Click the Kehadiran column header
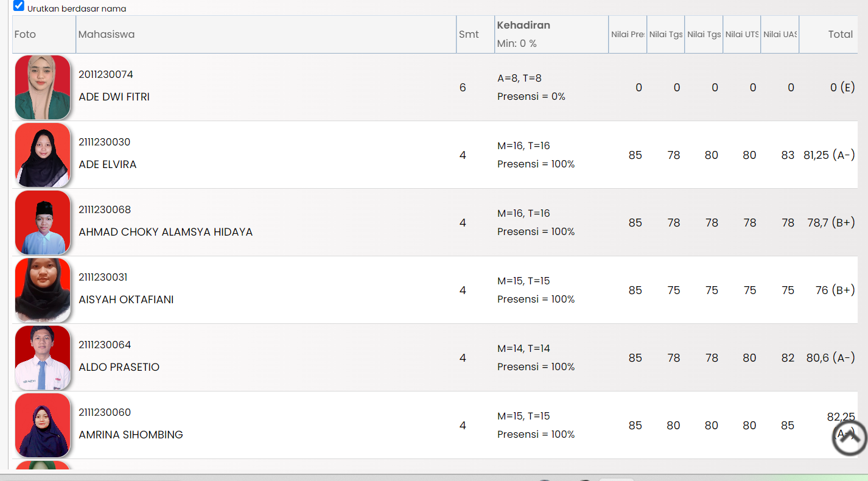Screen dimensions: 868x481 (x=523, y=26)
